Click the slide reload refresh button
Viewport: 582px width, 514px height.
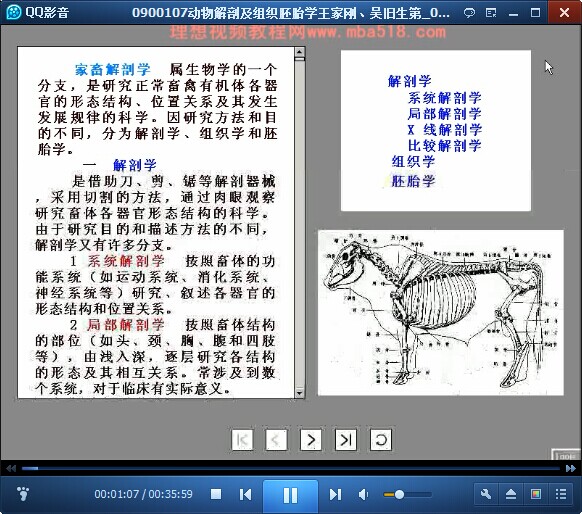point(381,440)
